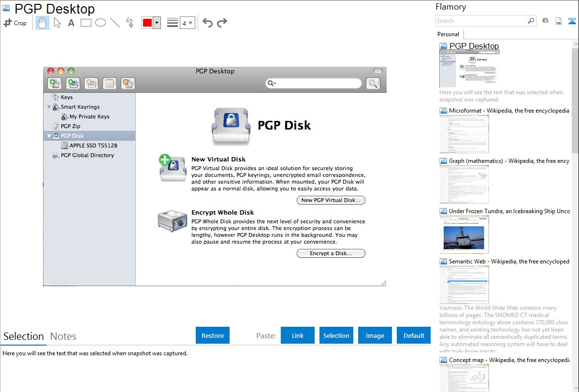Click the PGP Desktop magnifier search button
This screenshot has width=579, height=392.
click(373, 84)
